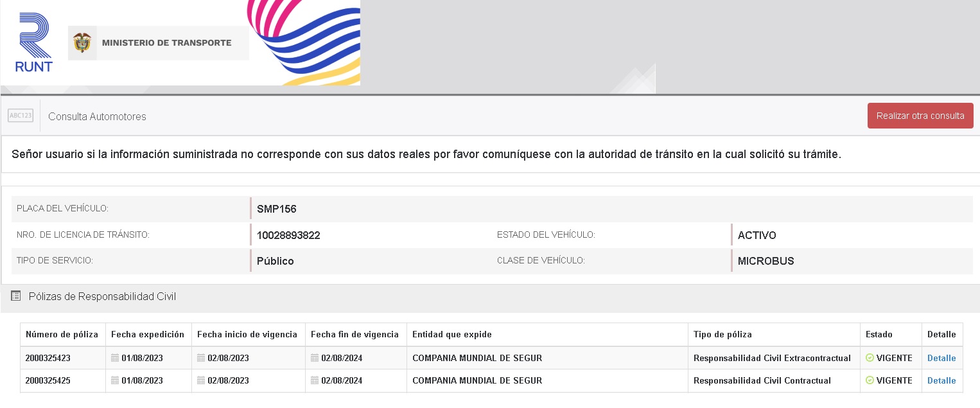The image size is (980, 408).
Task: Click the ABC123 license plate icon
Action: click(21, 116)
